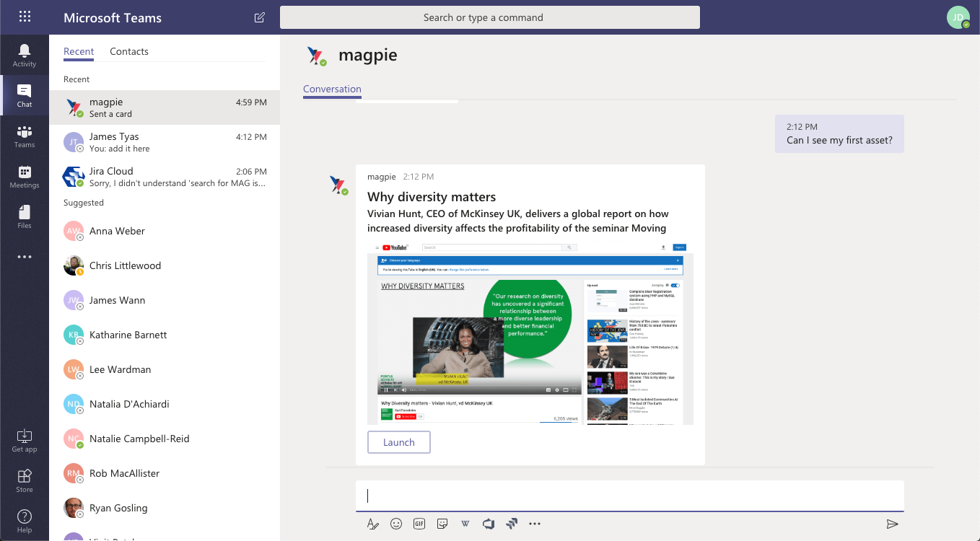The height and width of the screenshot is (541, 980).
Task: Open the text format options
Action: (x=372, y=524)
